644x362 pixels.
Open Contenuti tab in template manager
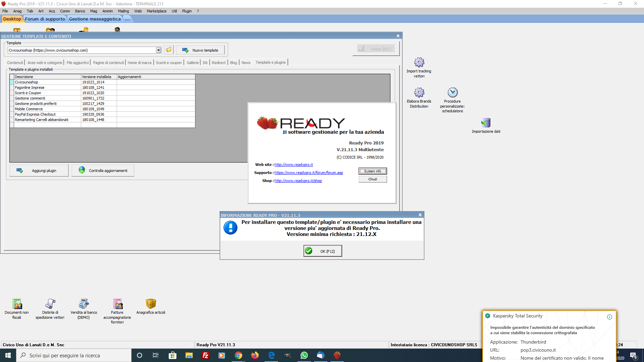[x=15, y=63]
